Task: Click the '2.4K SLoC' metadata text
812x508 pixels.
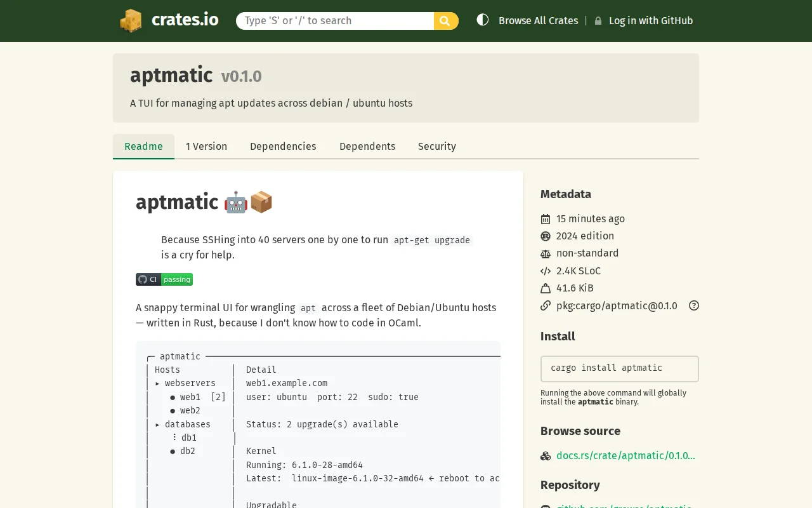Action: [579, 271]
